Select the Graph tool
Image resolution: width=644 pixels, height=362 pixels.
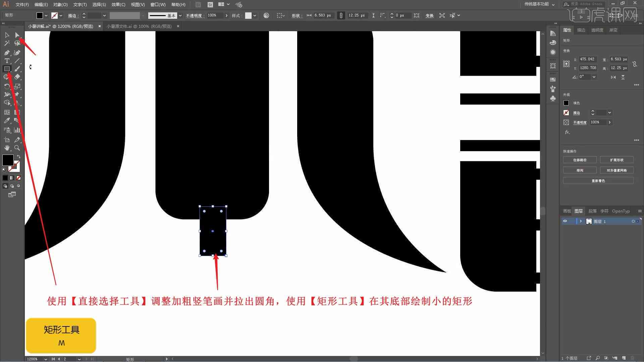pyautogui.click(x=17, y=130)
